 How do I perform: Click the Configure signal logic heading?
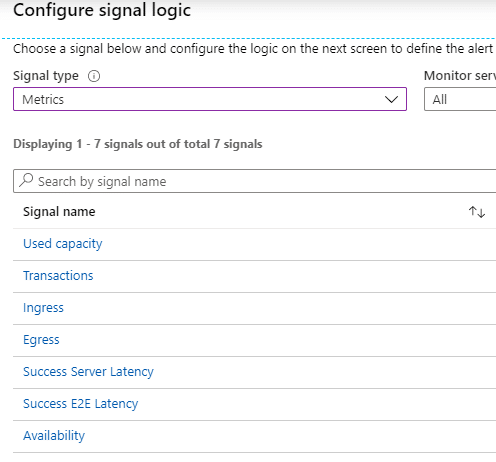click(x=102, y=10)
